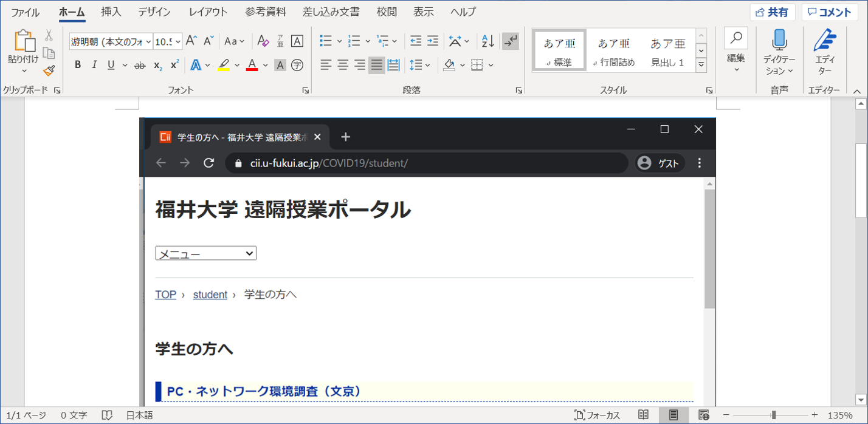
Task: Align text right
Action: point(360,65)
